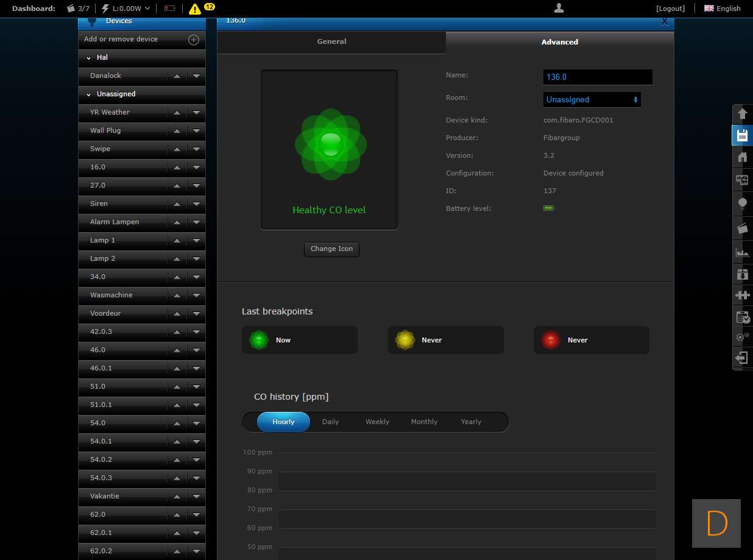Select the Weekly history view
The image size is (753, 560).
tap(377, 422)
